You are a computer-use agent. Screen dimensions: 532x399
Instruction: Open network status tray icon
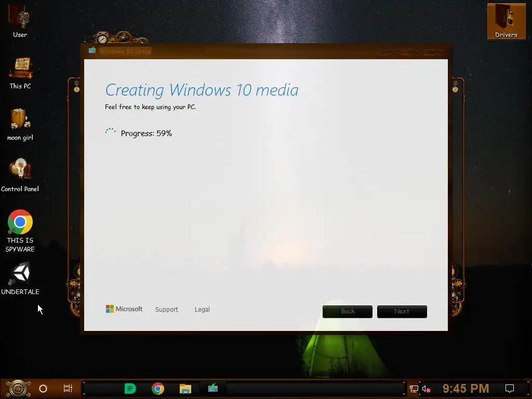pyautogui.click(x=414, y=389)
